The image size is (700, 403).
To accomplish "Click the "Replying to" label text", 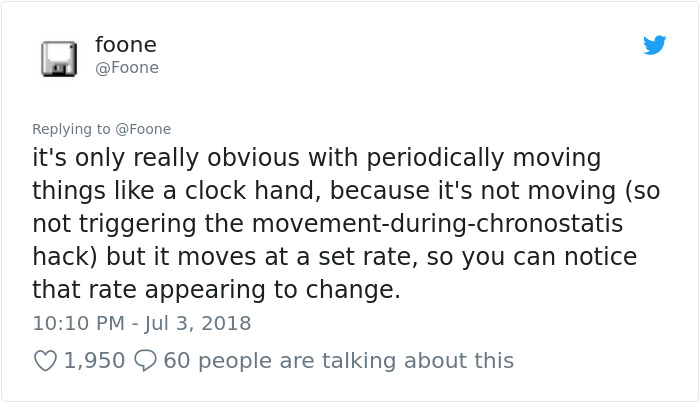I will (71, 129).
